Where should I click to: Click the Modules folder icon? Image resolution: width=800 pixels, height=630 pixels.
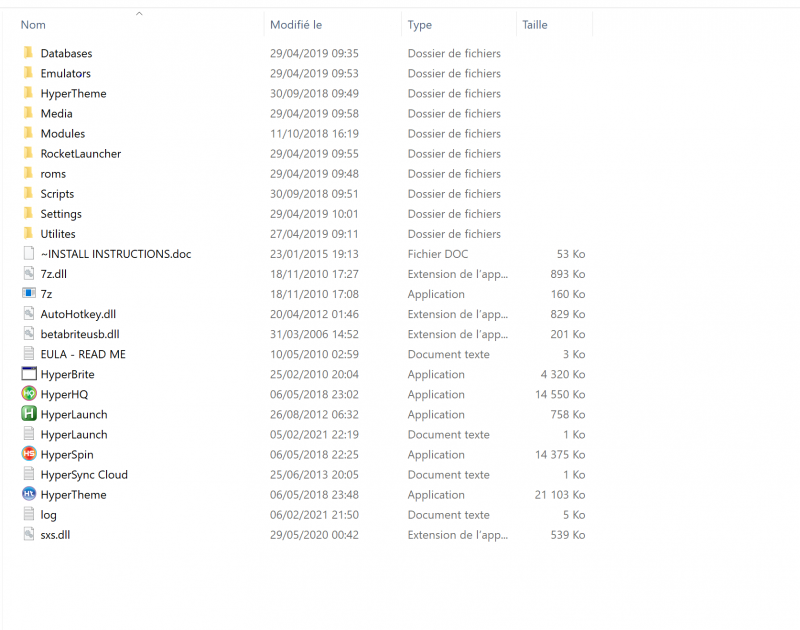pos(29,133)
